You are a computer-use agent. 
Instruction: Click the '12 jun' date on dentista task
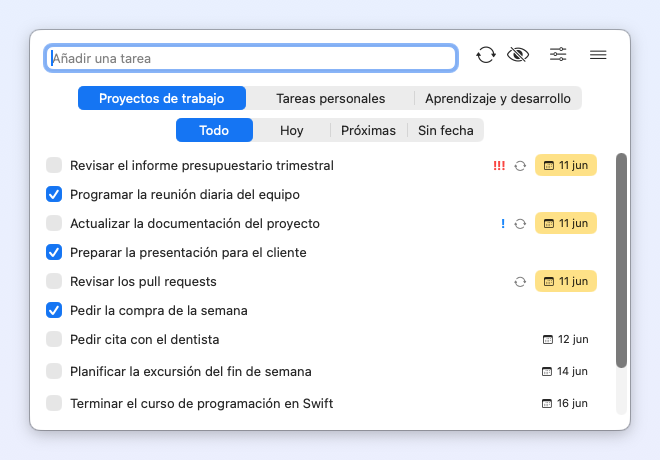tap(565, 339)
